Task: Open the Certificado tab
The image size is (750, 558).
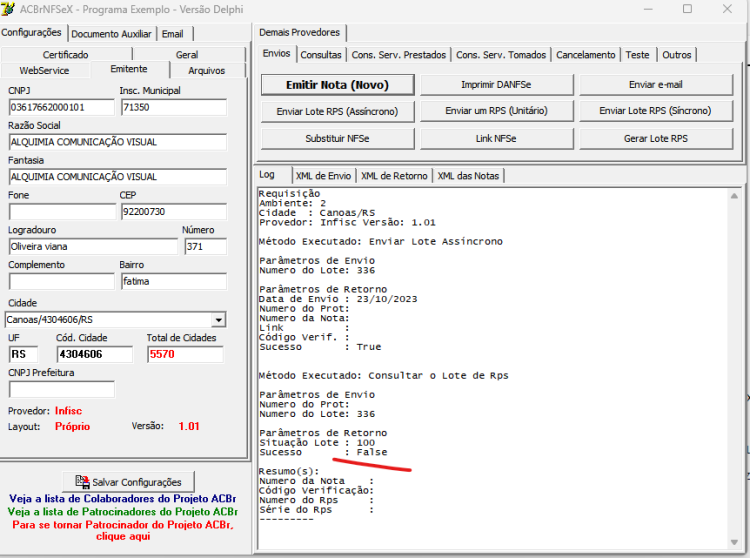Action: [x=66, y=55]
